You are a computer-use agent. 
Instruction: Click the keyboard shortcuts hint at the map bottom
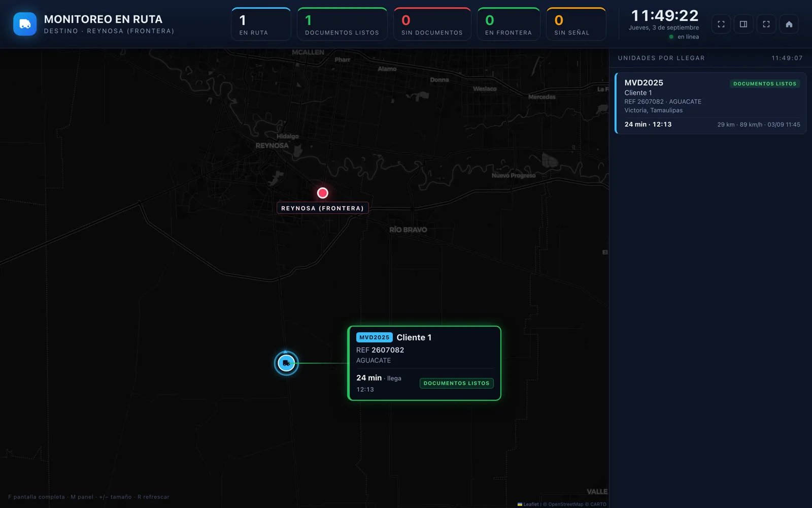pos(89,497)
